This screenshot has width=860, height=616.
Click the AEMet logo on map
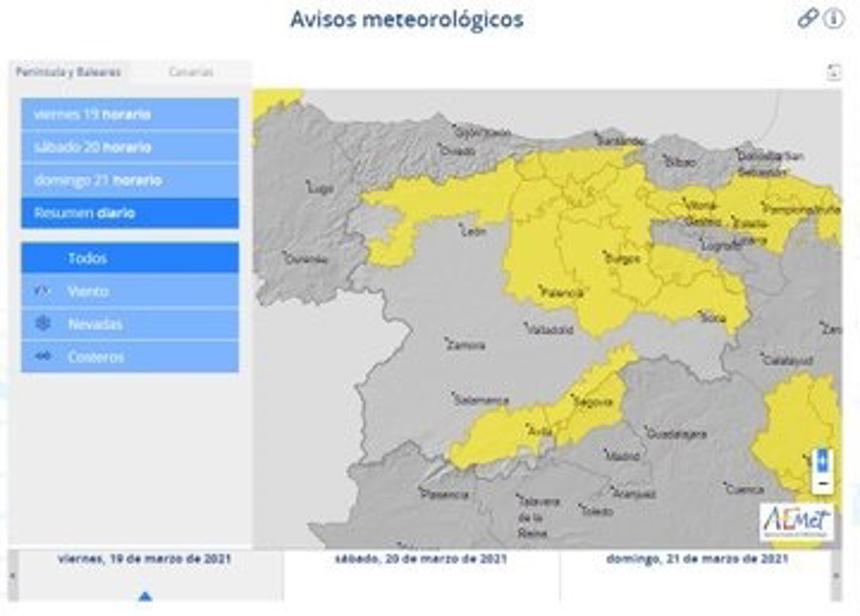796,522
